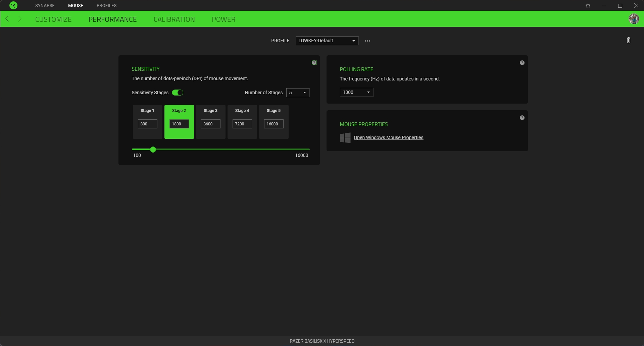This screenshot has height=346, width=644.
Task: Click the DPI slider handle
Action: 153,150
